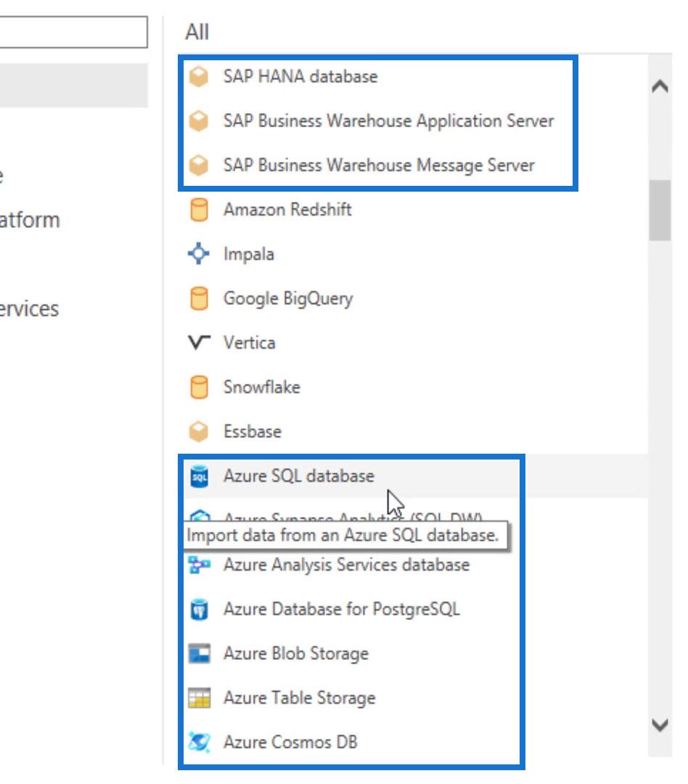Choose Azure Analysis Services database

(x=345, y=565)
